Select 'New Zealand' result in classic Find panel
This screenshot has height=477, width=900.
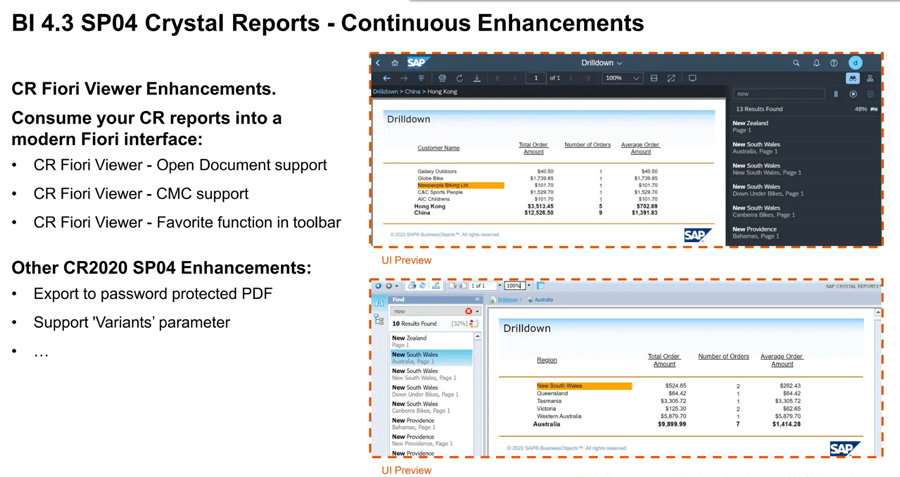[x=431, y=341]
